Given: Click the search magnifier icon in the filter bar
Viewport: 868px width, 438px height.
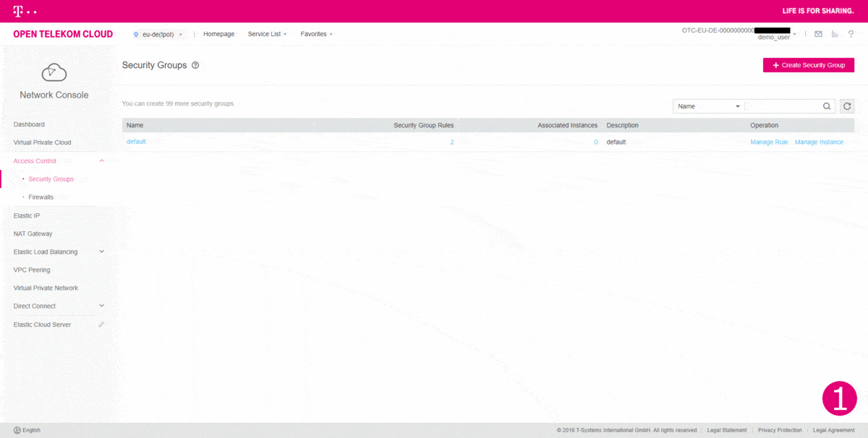Looking at the screenshot, I should coord(827,106).
